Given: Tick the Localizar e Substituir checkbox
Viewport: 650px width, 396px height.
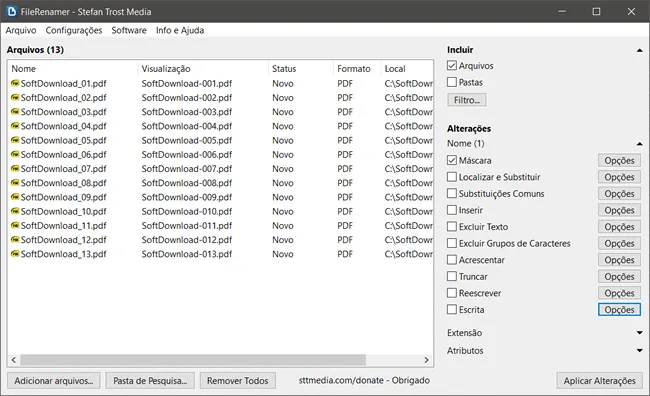Looking at the screenshot, I should click(452, 177).
